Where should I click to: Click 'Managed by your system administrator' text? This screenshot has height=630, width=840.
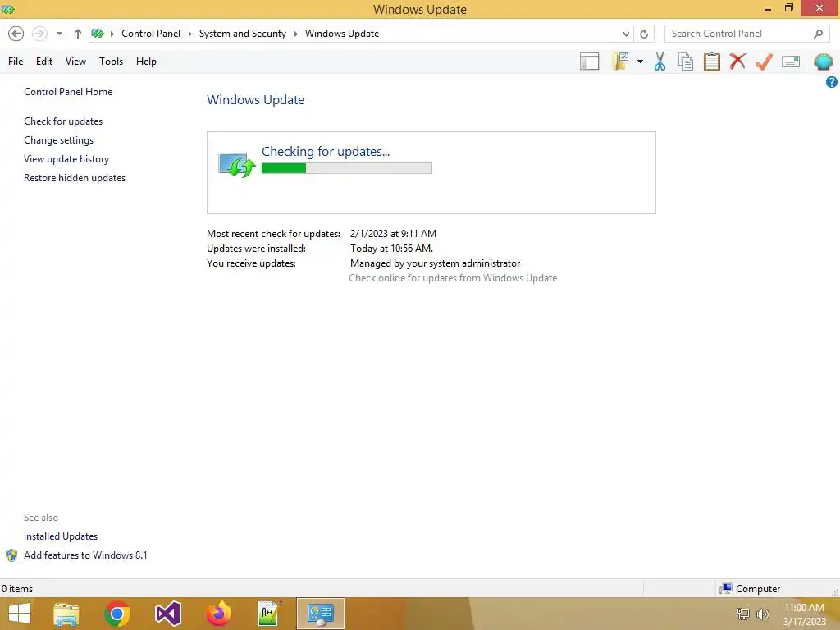coord(435,263)
